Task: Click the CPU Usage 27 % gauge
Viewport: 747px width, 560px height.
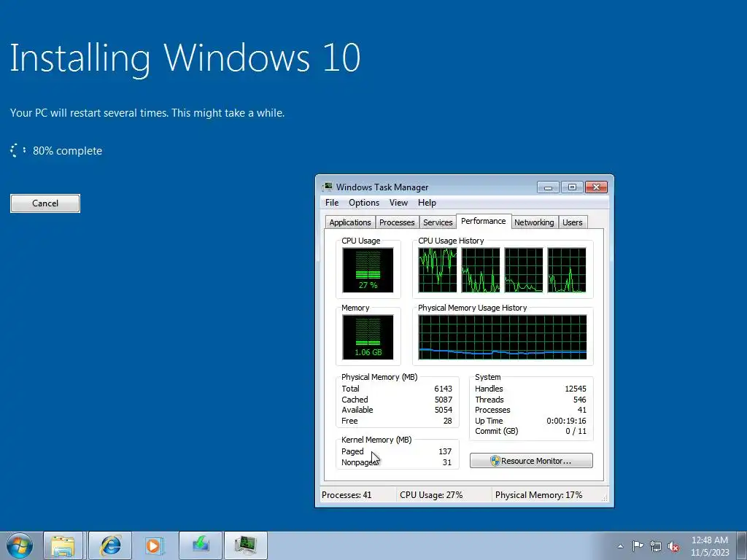Action: [x=368, y=270]
